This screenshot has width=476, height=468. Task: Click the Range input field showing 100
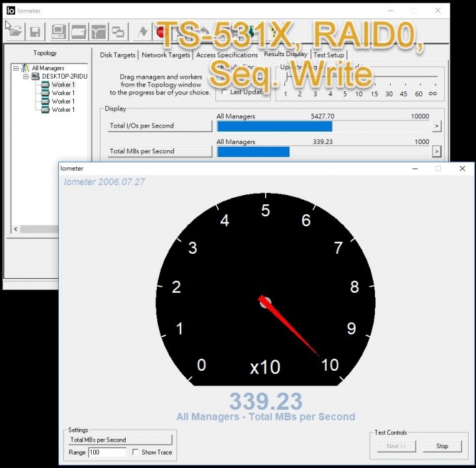click(107, 452)
